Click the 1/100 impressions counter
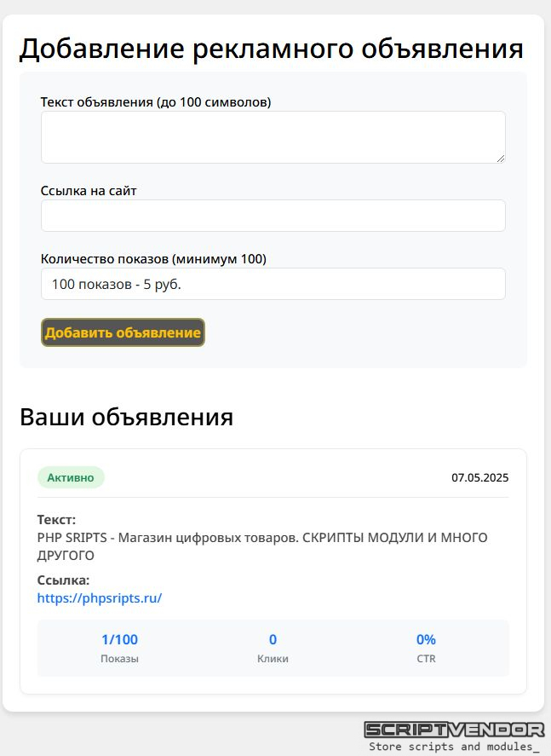 pos(119,639)
